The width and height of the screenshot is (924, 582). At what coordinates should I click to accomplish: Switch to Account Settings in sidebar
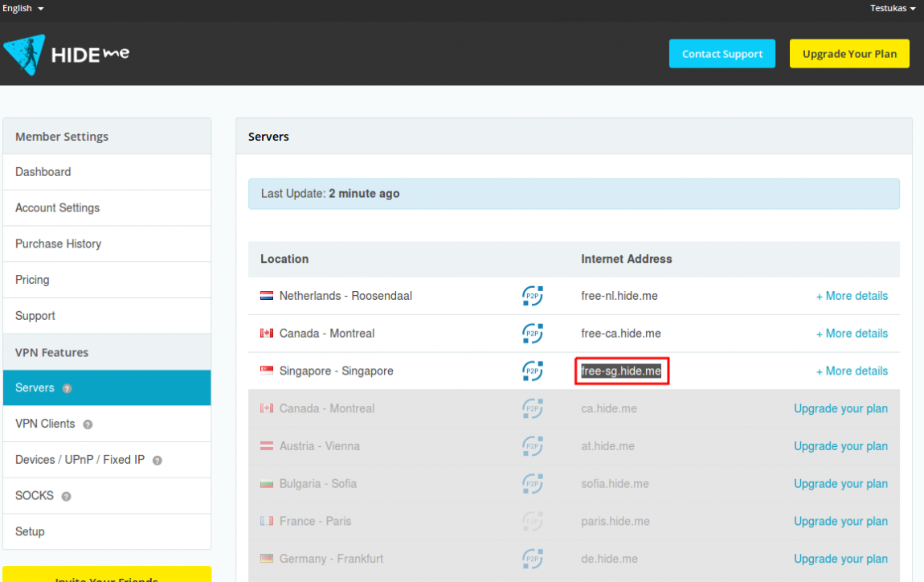pos(57,207)
